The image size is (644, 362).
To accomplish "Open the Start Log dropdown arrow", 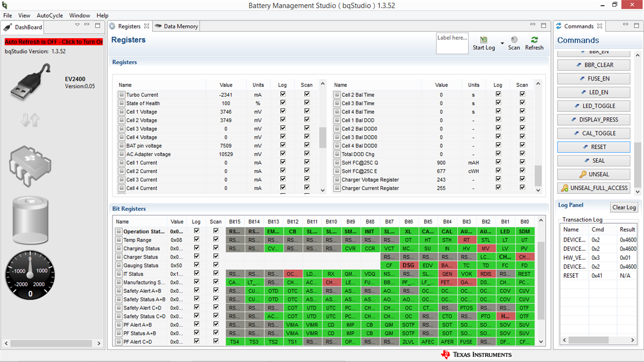I will tap(502, 43).
